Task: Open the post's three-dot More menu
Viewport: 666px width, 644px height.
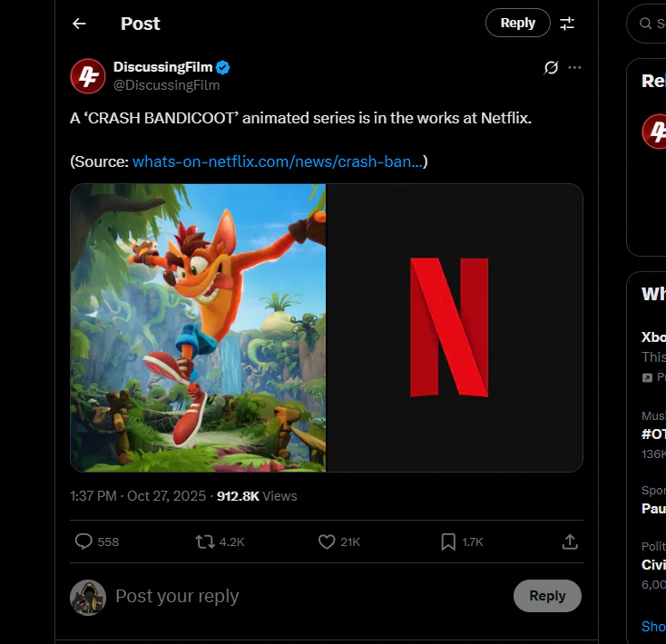Action: (574, 68)
